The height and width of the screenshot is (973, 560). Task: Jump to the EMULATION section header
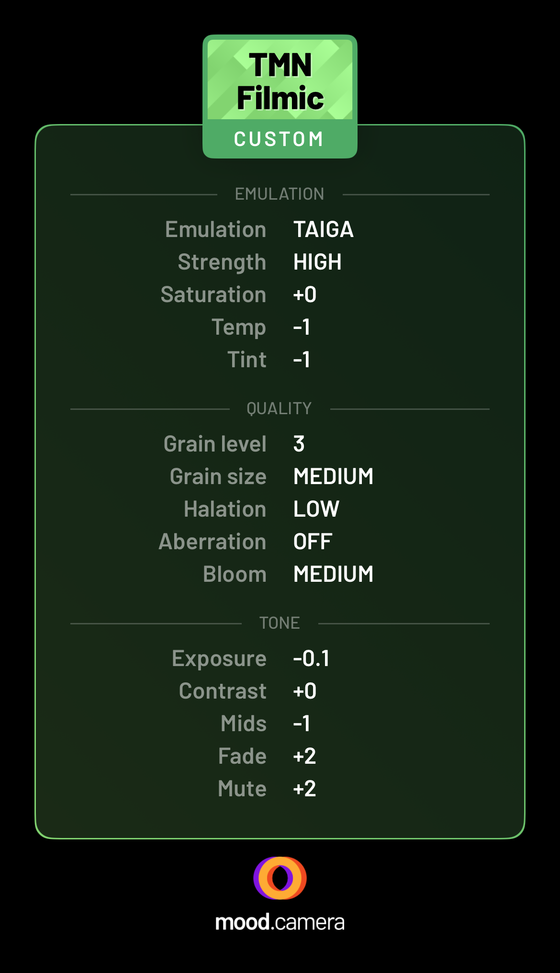(280, 194)
